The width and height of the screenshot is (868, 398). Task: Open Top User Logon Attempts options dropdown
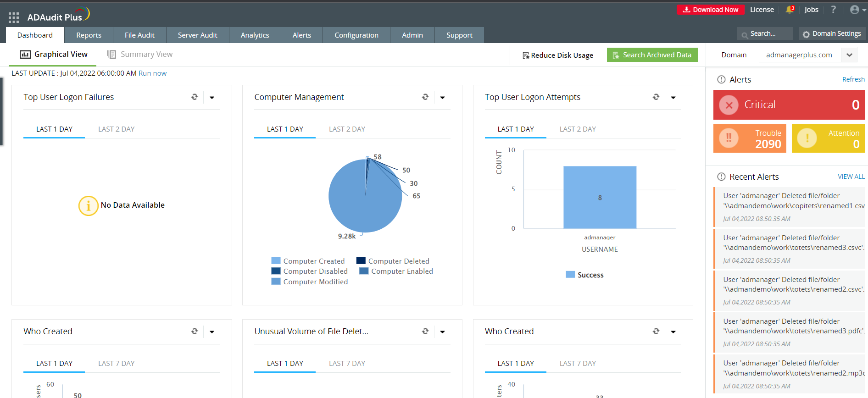coord(673,98)
